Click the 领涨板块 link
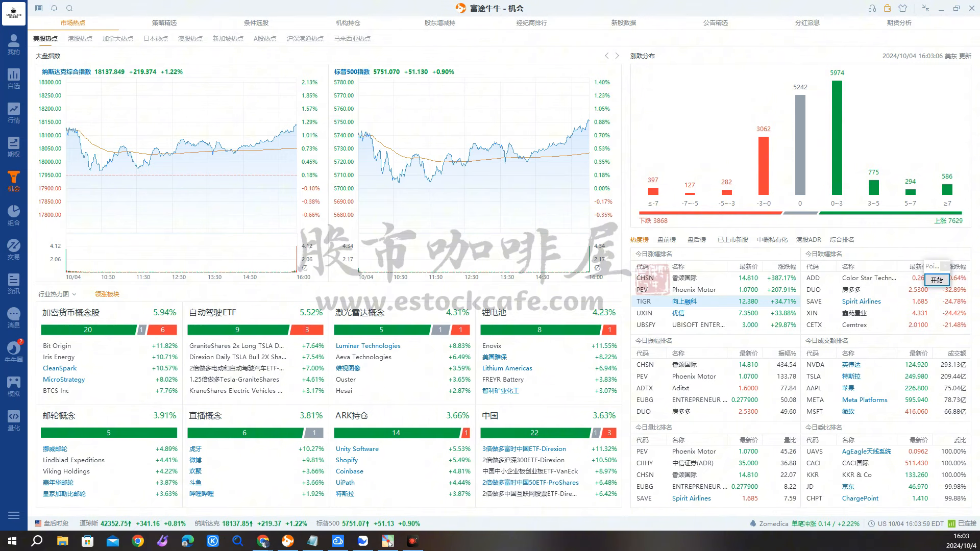980x551 pixels. (107, 294)
